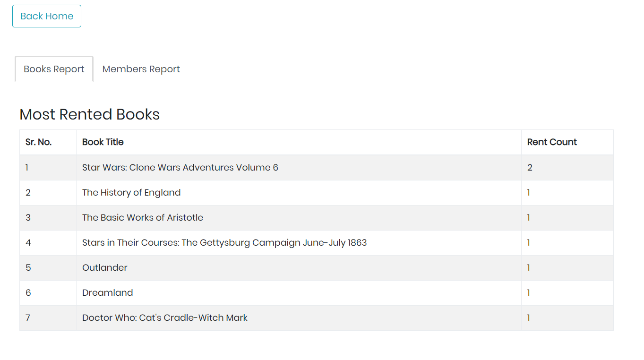Click serial number 2 beside History of England
This screenshot has width=644, height=360.
click(x=28, y=192)
